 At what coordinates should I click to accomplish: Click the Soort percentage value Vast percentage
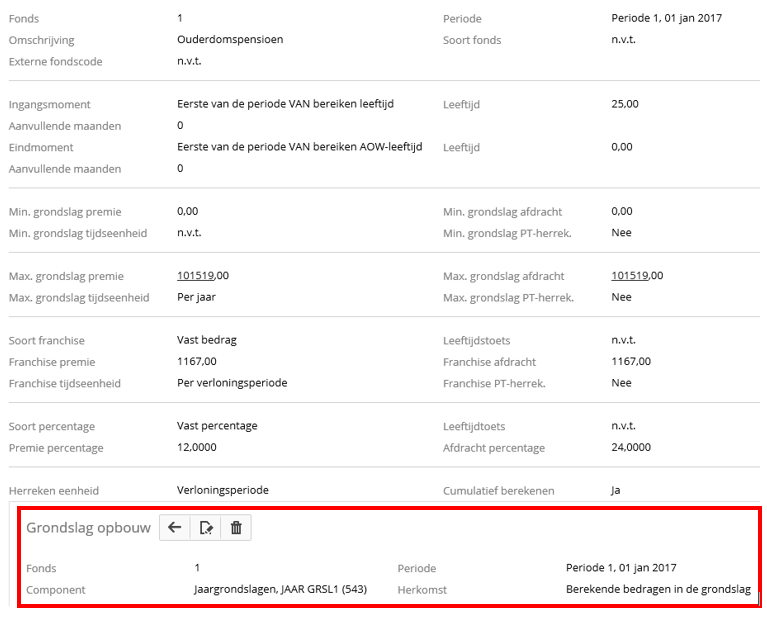(217, 425)
